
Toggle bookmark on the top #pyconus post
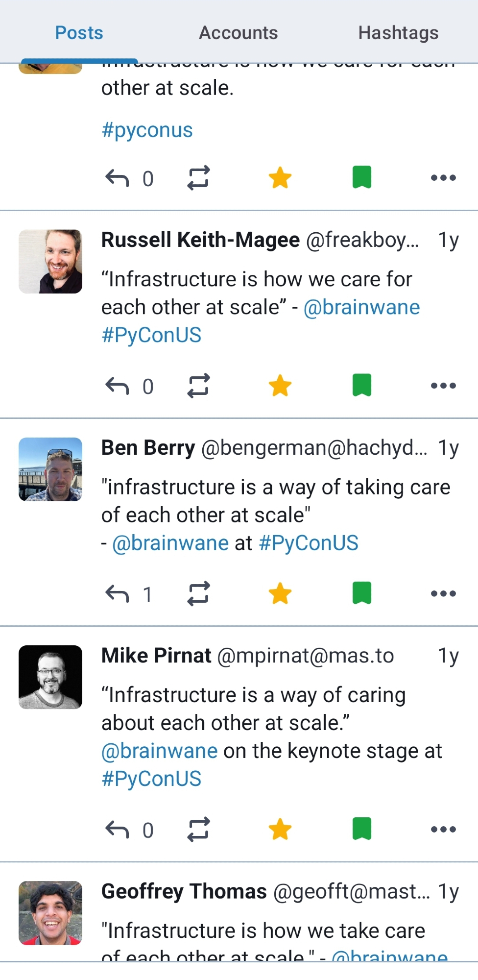click(x=362, y=178)
